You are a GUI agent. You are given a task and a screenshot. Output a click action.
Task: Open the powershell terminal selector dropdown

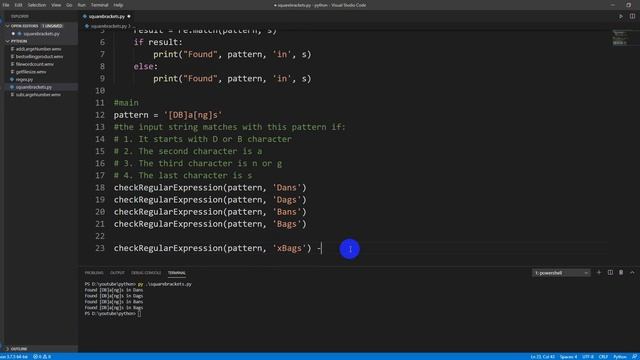point(561,273)
